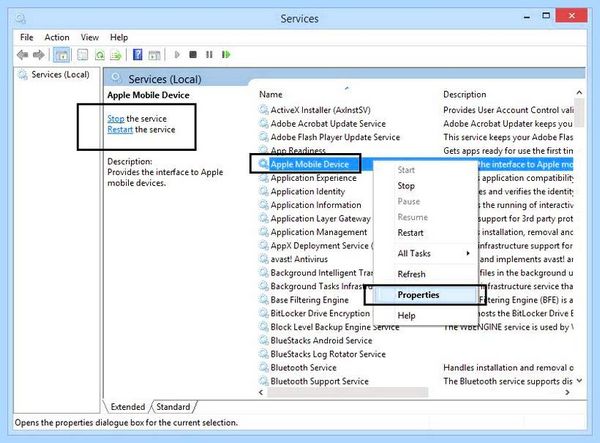This screenshot has width=600, height=443.
Task: Sort by the Name column header
Action: [271, 94]
